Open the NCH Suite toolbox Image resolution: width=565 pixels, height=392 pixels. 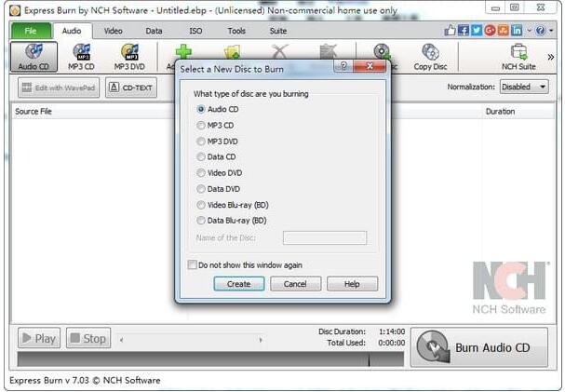518,57
